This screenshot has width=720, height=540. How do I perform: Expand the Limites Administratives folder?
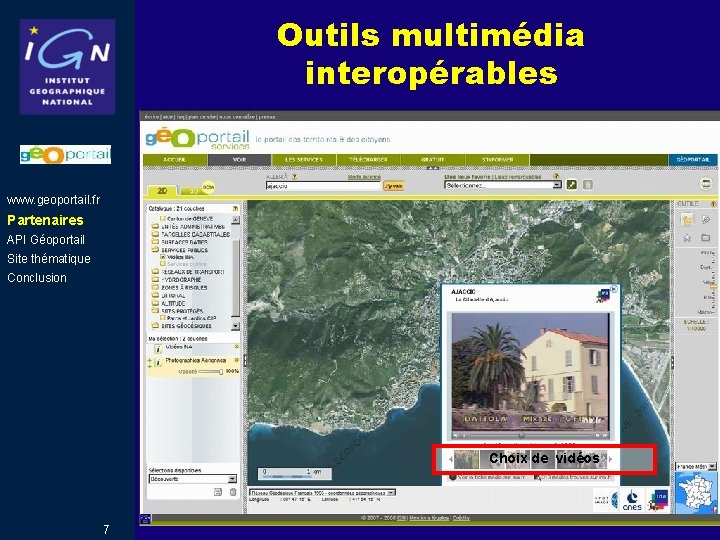(x=155, y=226)
